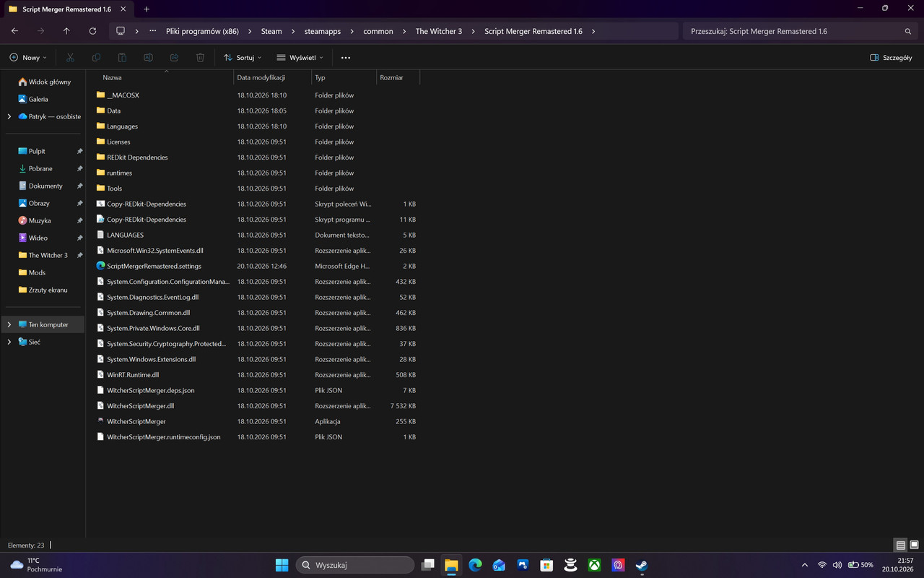Open the Sortuj dropdown menu
The height and width of the screenshot is (578, 924).
click(x=243, y=57)
